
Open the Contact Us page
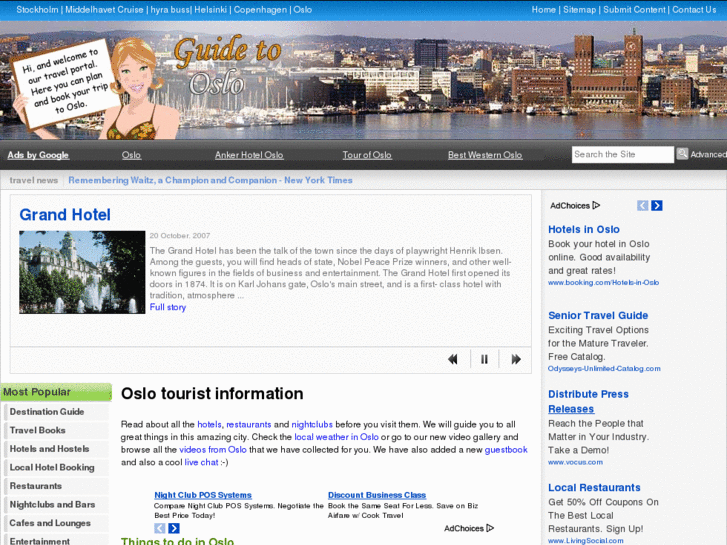(x=694, y=10)
